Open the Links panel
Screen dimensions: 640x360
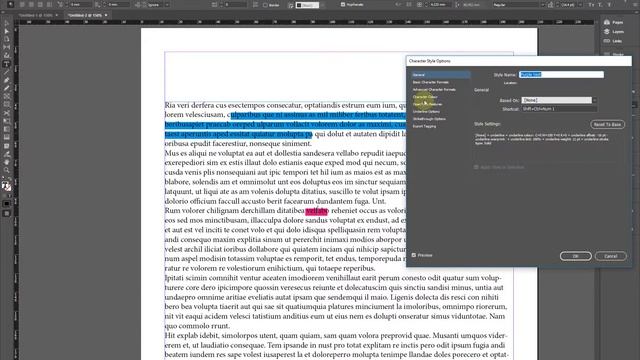[613, 41]
